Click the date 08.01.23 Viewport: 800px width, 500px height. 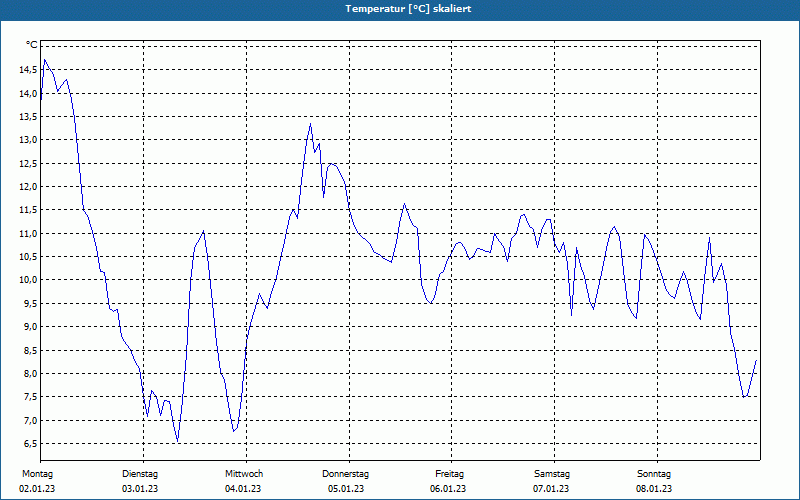(x=654, y=489)
